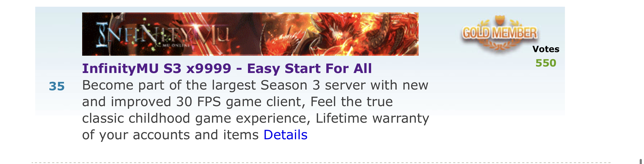
Task: Click the laurel wreath beneath the Gold Member badge
Action: (500, 46)
